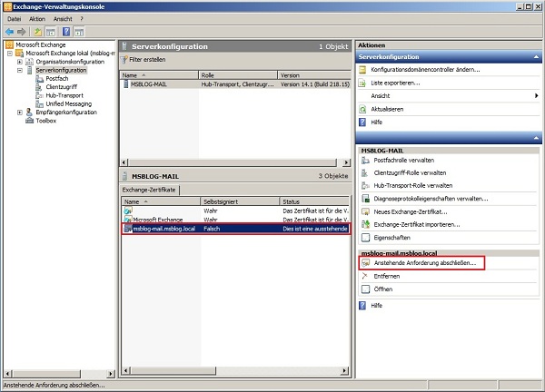
Task: Collapse the Serverkonfiguration actions section
Action: pyautogui.click(x=536, y=57)
